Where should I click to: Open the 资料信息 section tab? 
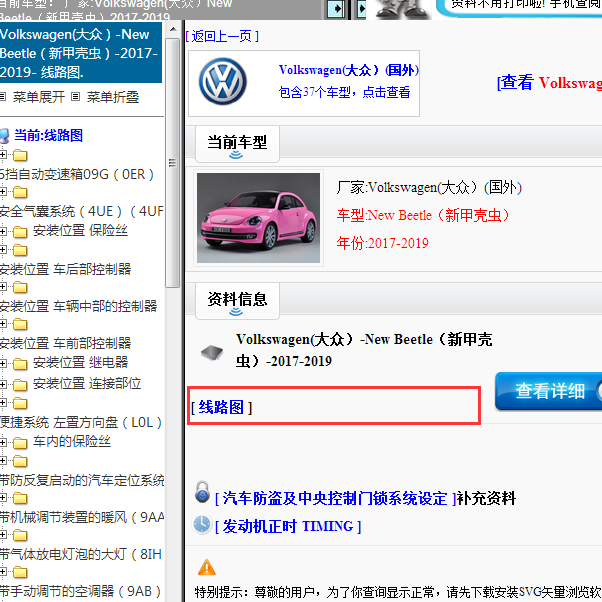coord(237,301)
